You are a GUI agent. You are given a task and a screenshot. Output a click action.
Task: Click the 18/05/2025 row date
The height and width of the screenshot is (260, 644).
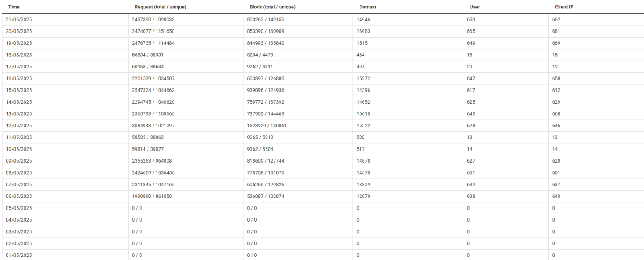[x=19, y=55]
